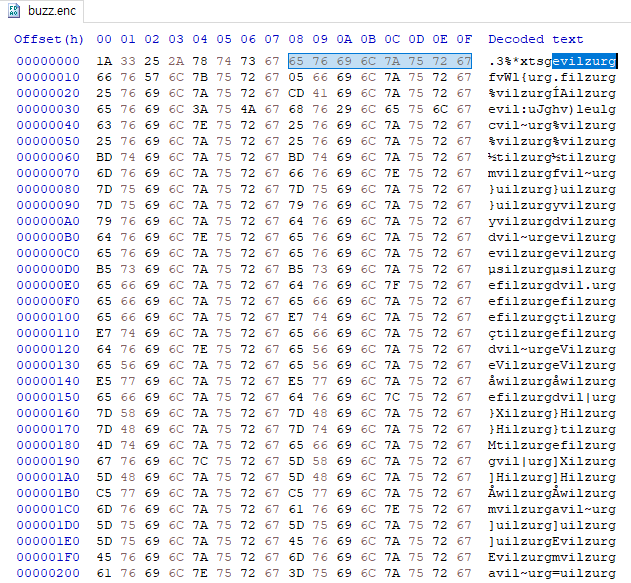Click decoded text Mtilzurgefilzurg
The height and width of the screenshot is (583, 631).
coord(552,445)
